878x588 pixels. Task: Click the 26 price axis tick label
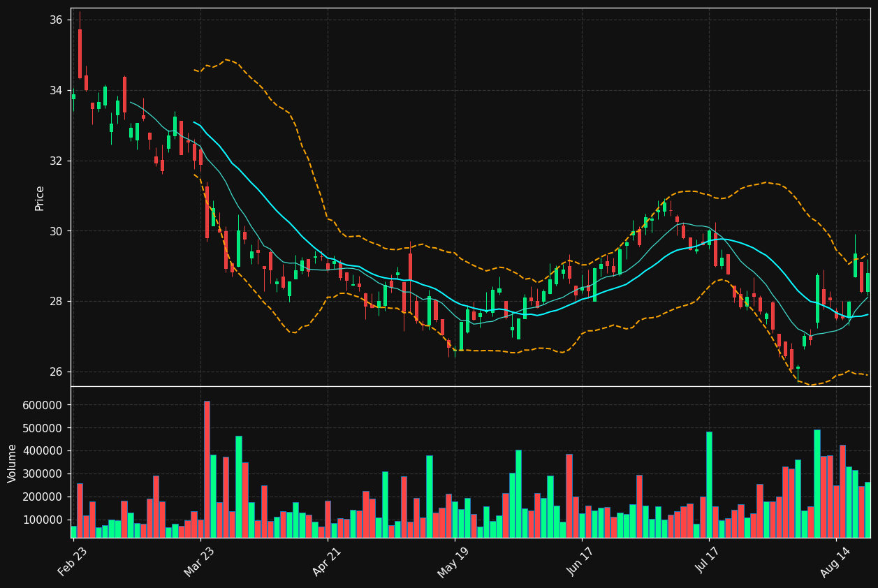pos(55,372)
